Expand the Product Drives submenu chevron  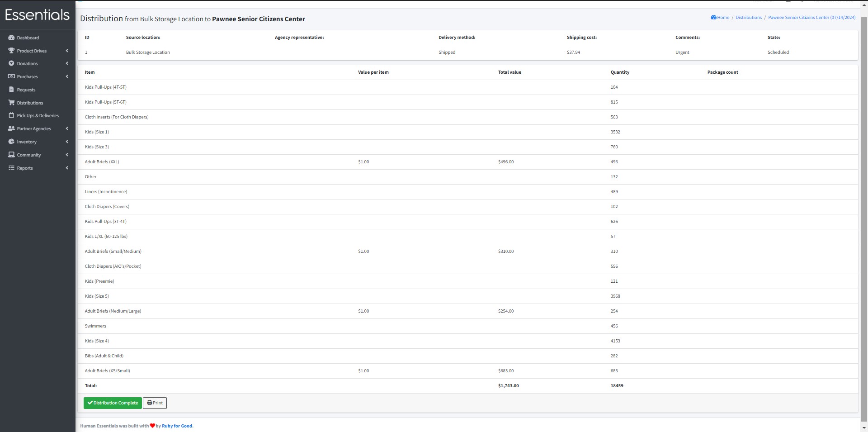[67, 51]
